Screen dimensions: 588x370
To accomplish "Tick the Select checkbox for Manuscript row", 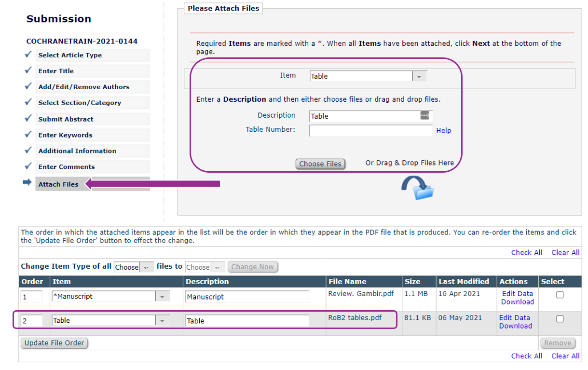I will coord(560,295).
